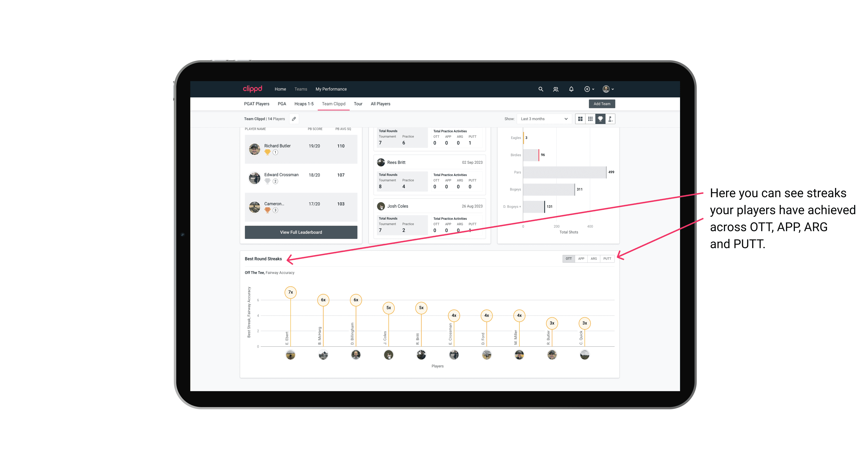868x467 pixels.
Task: Click the notifications bell icon
Action: point(571,89)
